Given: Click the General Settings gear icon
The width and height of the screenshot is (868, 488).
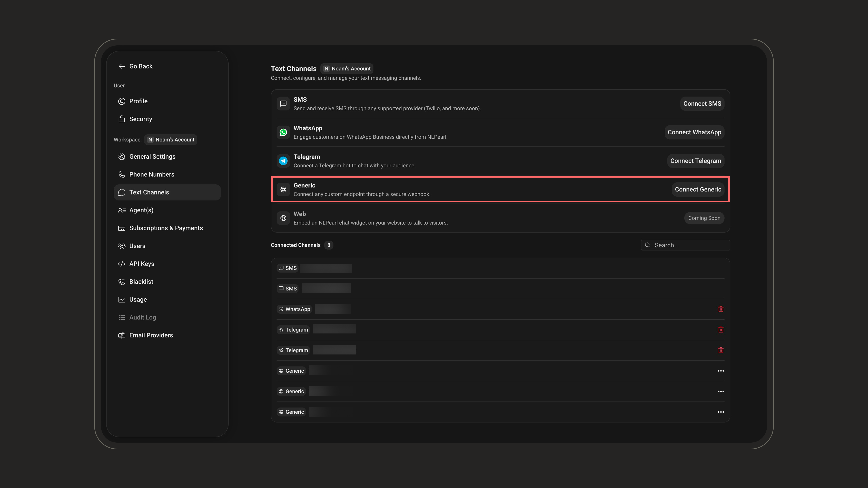Looking at the screenshot, I should click(122, 157).
